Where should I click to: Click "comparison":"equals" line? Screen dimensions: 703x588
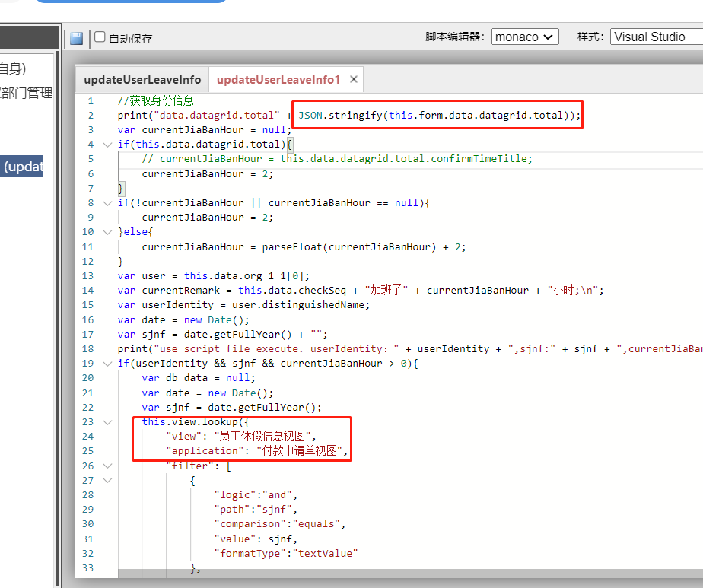tap(279, 523)
